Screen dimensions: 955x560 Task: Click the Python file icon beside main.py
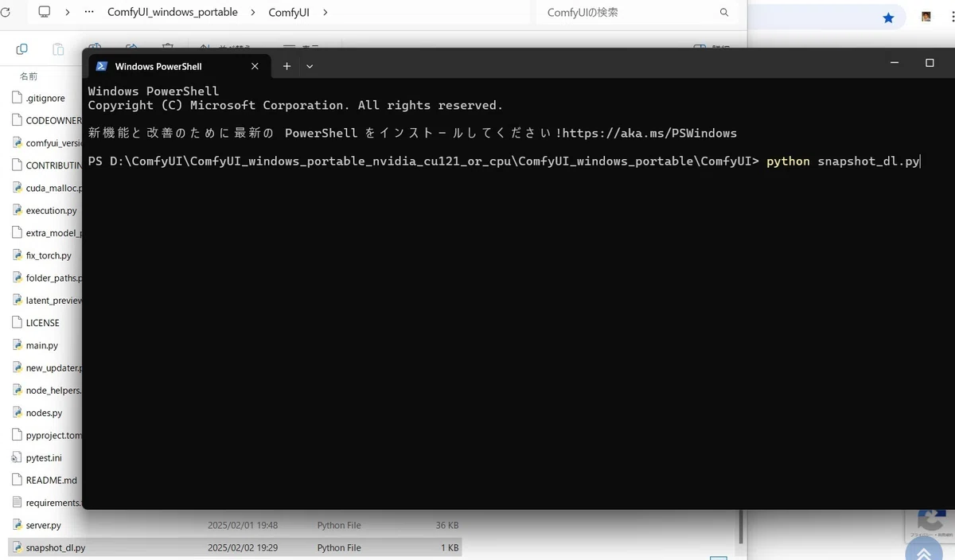18,345
